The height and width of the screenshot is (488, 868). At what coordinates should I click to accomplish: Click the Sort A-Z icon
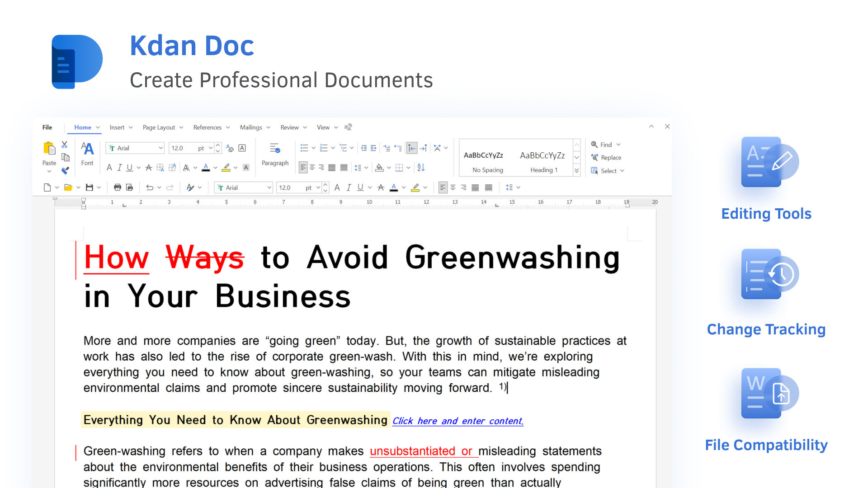pyautogui.click(x=421, y=168)
